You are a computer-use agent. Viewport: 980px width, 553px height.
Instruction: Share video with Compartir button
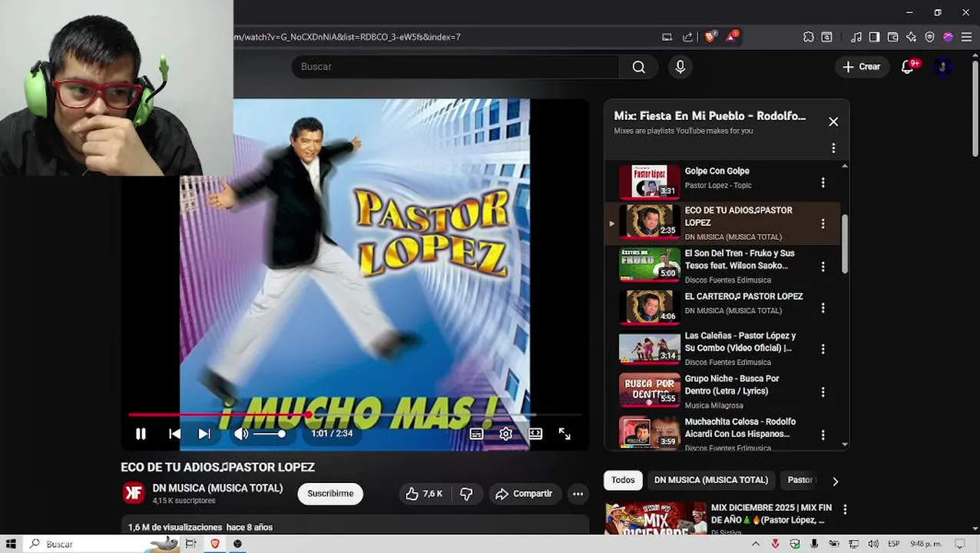[524, 494]
